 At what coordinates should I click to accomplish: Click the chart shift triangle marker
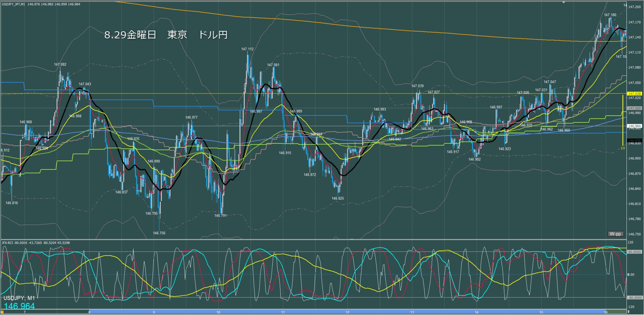(564, 2)
